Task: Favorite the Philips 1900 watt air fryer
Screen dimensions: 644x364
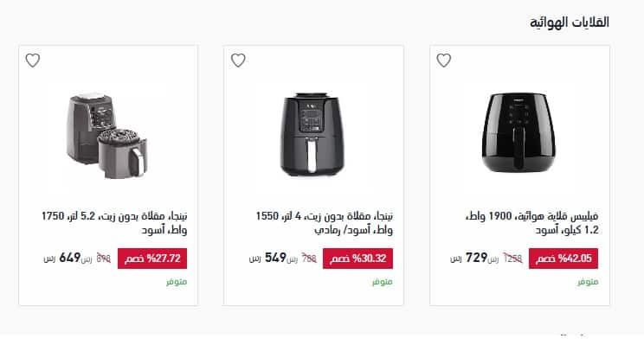Action: point(444,61)
